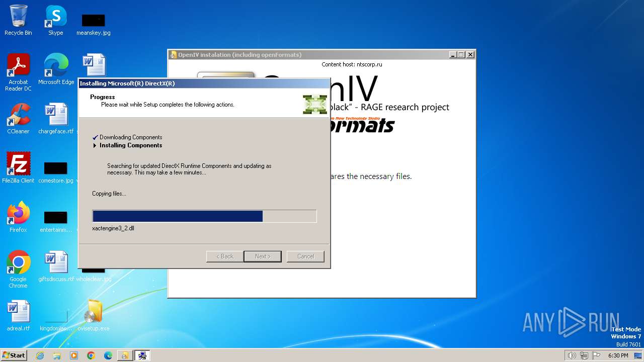Open the Action Center flag icon
Viewport: 644px width, 362px height.
tap(597, 355)
